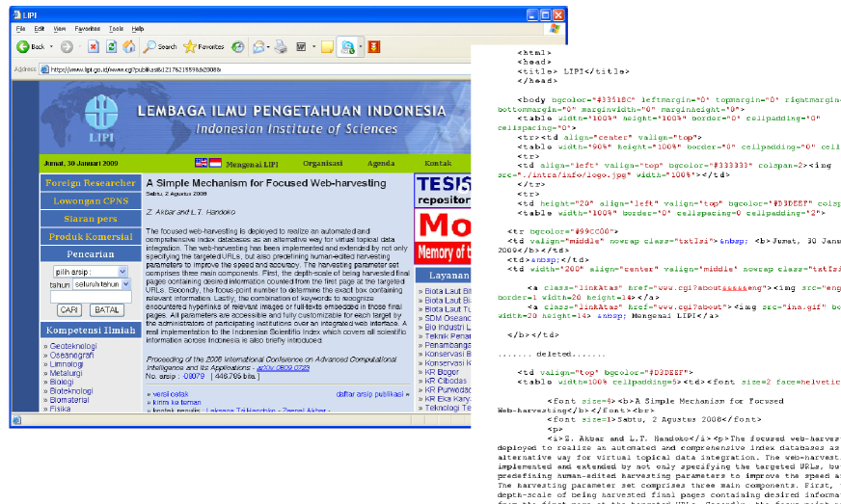Click the CARI search button

(69, 310)
